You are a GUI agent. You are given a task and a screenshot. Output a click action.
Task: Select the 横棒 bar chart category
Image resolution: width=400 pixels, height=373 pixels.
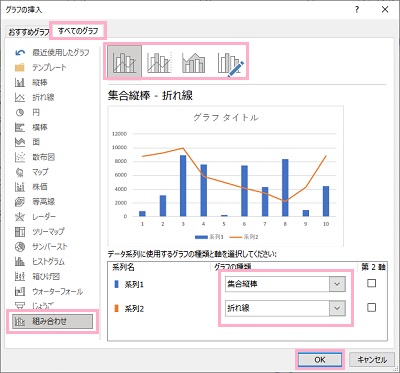pos(31,127)
